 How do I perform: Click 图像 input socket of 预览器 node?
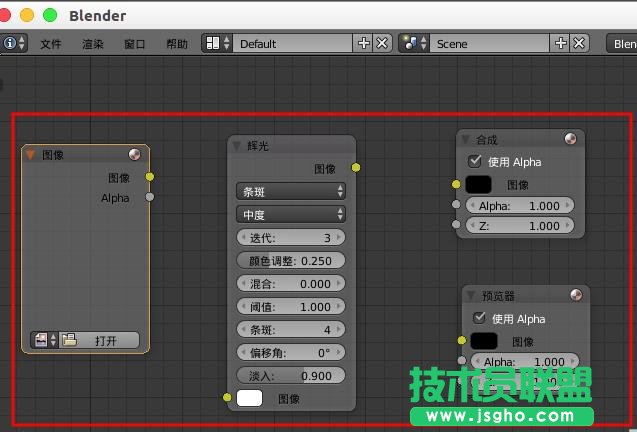click(462, 340)
